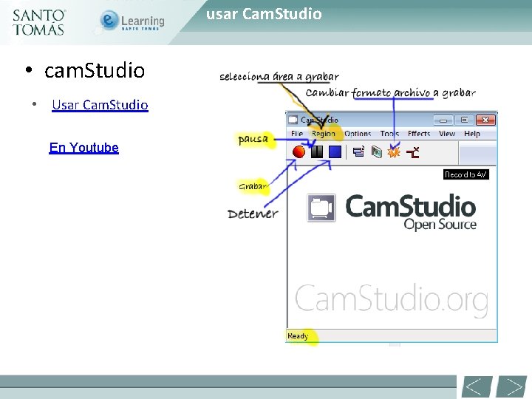Click the screen annotations toolbar icon
Screen dimensions: 532x399
376,151
